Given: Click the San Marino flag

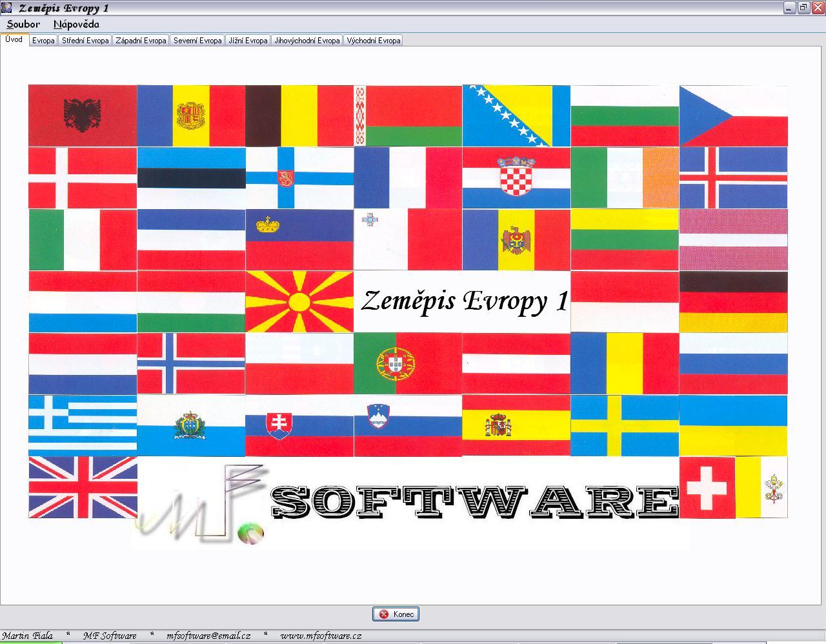Looking at the screenshot, I should [x=191, y=425].
